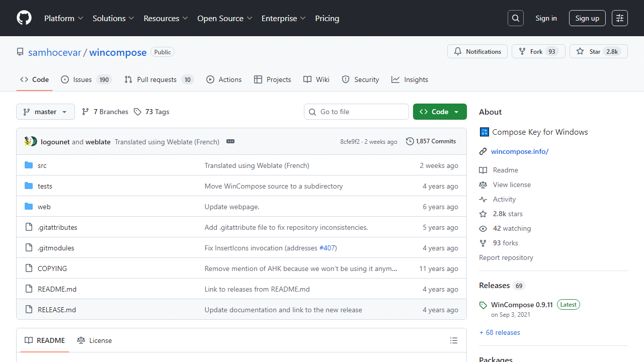Expand the Platform menu in header

click(x=63, y=18)
